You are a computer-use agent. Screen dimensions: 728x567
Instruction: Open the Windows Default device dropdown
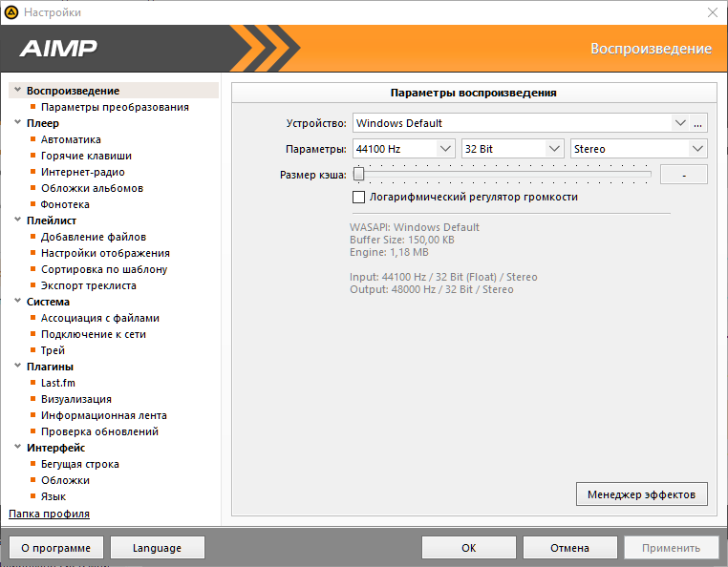680,123
